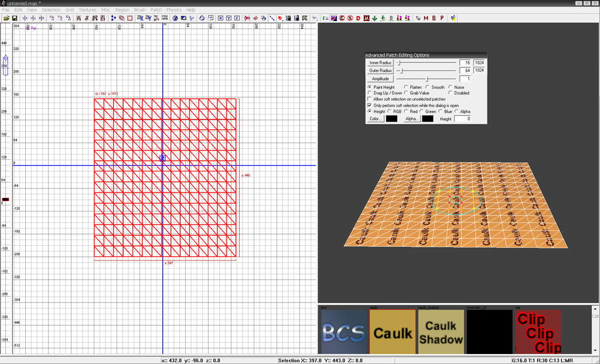Click the dark red P toolbar icon
Viewport: 600px width, 364px height.
point(442,18)
